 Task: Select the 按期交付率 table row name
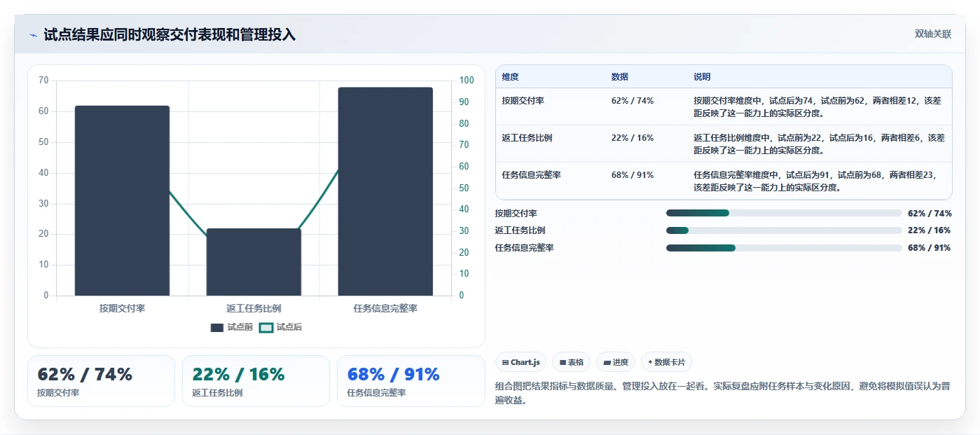(x=523, y=101)
